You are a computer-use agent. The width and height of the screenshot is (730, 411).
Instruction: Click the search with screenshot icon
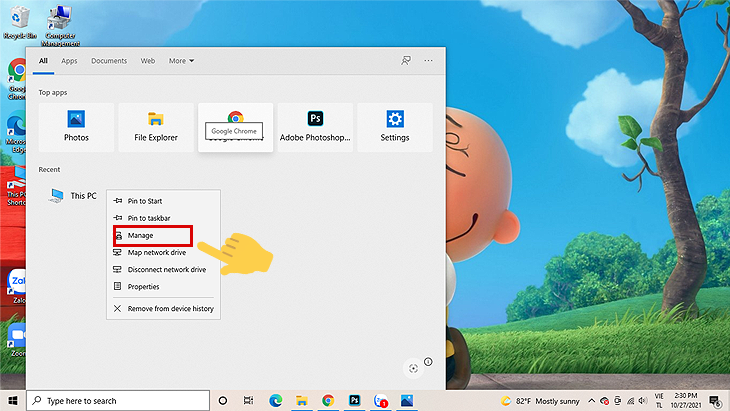(x=413, y=369)
